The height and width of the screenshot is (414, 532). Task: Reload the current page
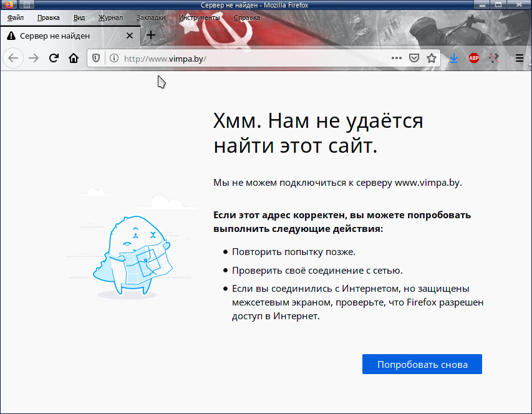pyautogui.click(x=54, y=59)
